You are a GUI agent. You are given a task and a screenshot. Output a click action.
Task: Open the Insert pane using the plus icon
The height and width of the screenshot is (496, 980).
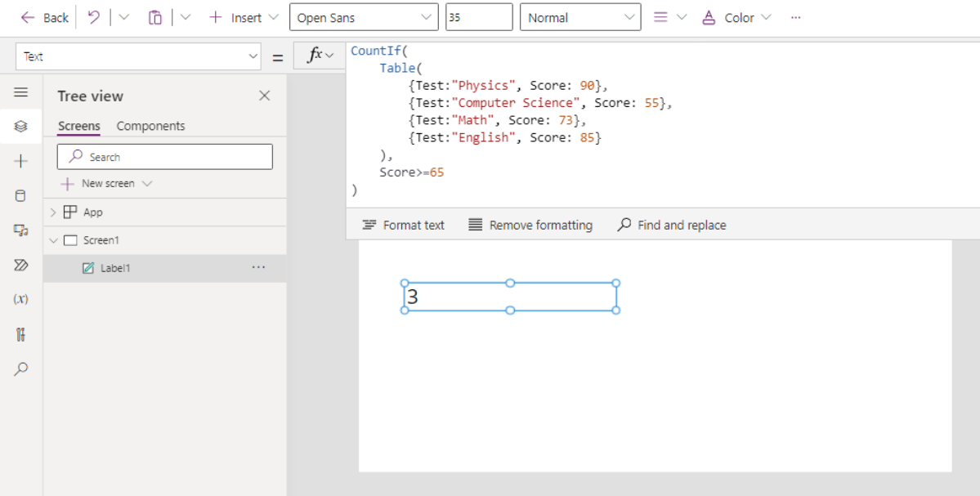pyautogui.click(x=22, y=160)
